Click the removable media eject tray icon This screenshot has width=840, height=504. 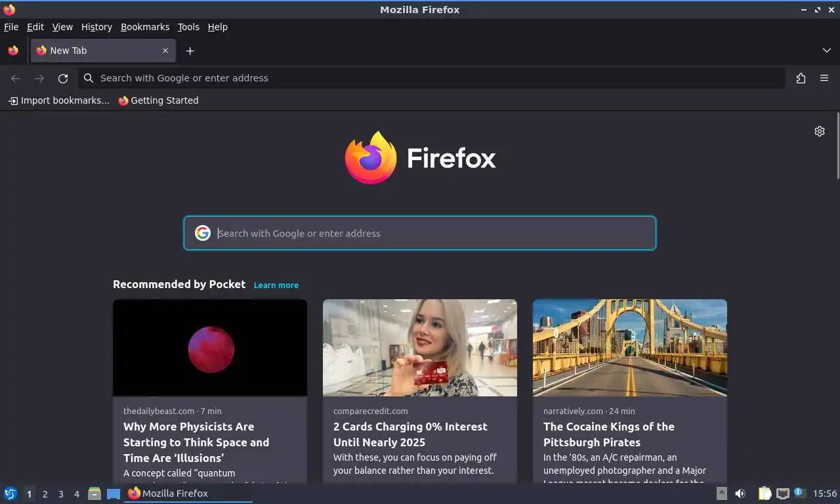[721, 493]
